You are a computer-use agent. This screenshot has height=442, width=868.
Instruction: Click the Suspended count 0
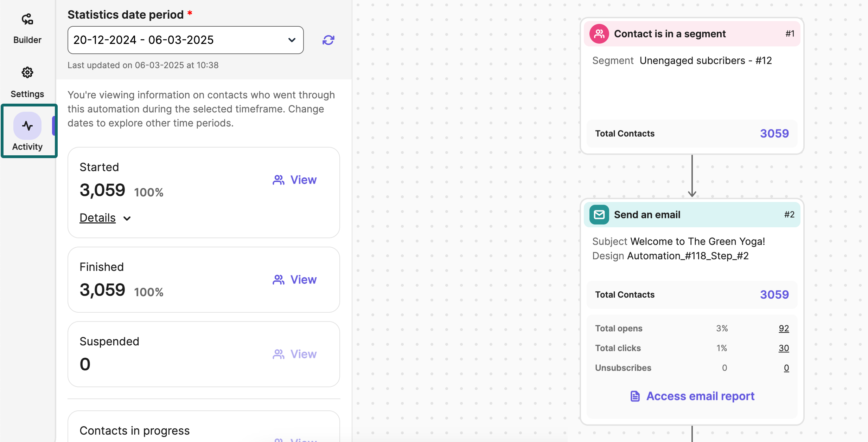coord(85,364)
